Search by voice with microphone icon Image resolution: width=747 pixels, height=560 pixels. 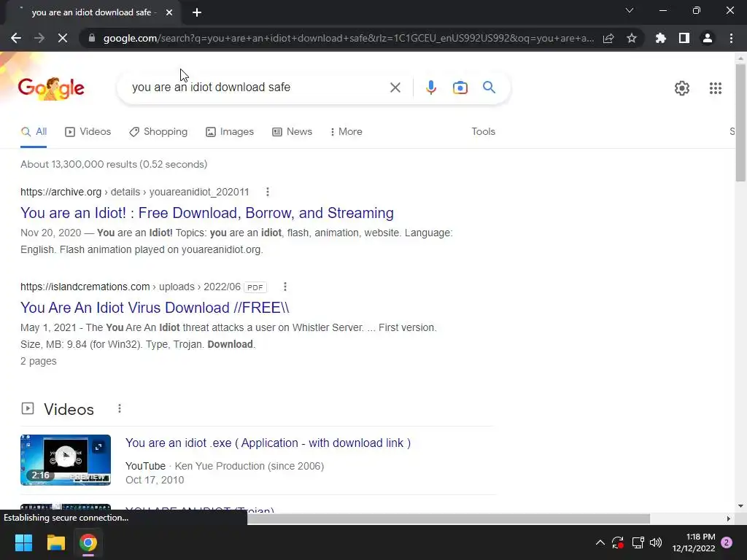pyautogui.click(x=430, y=87)
